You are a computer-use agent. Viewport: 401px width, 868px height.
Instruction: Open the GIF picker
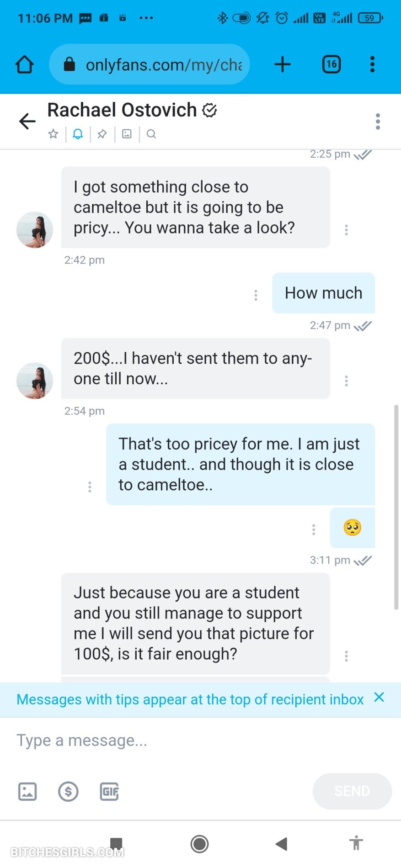109,791
